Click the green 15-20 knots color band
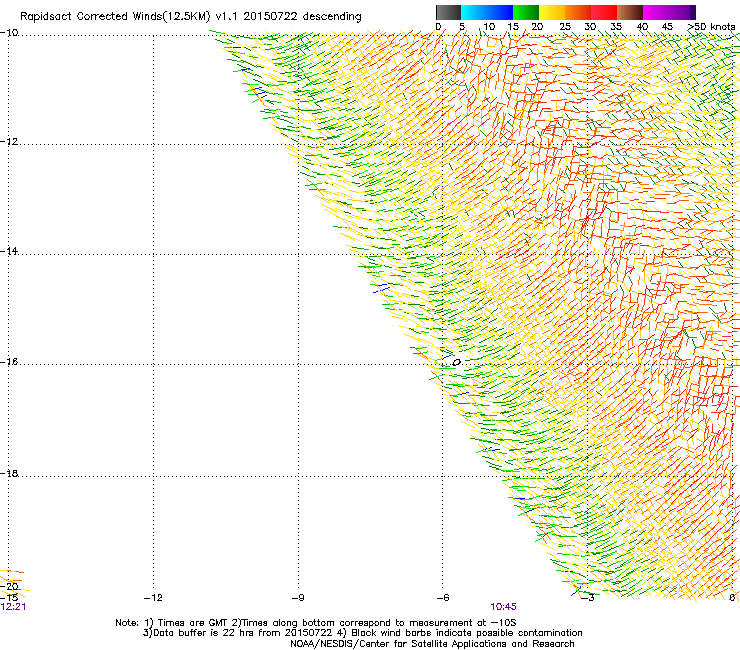The width and height of the screenshot is (740, 650). point(526,12)
